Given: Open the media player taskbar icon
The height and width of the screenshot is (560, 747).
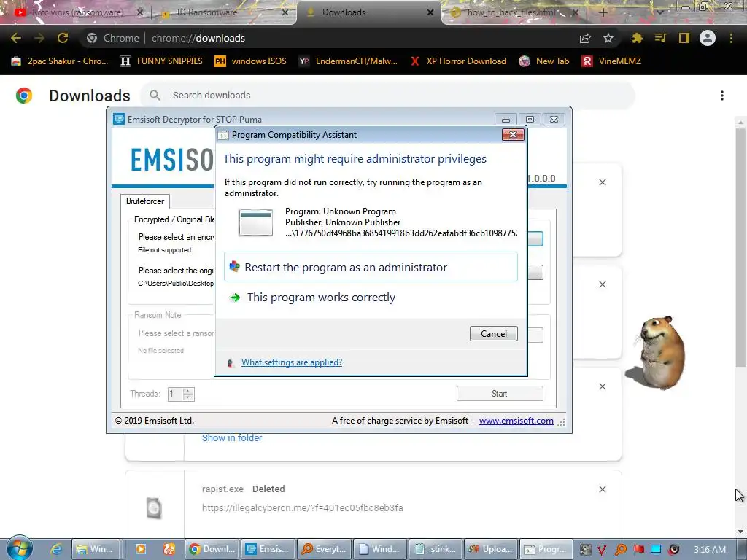Looking at the screenshot, I should pyautogui.click(x=141, y=549).
